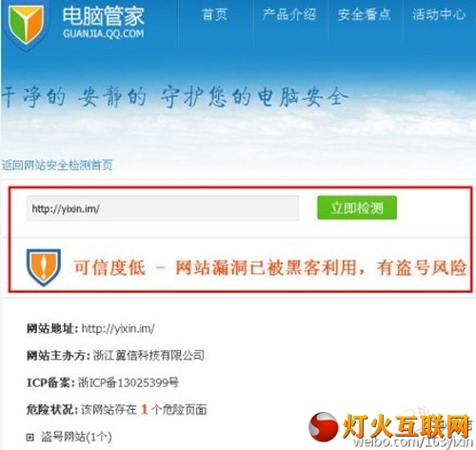
Task: Click the green 立即检测 button
Action: (x=357, y=207)
